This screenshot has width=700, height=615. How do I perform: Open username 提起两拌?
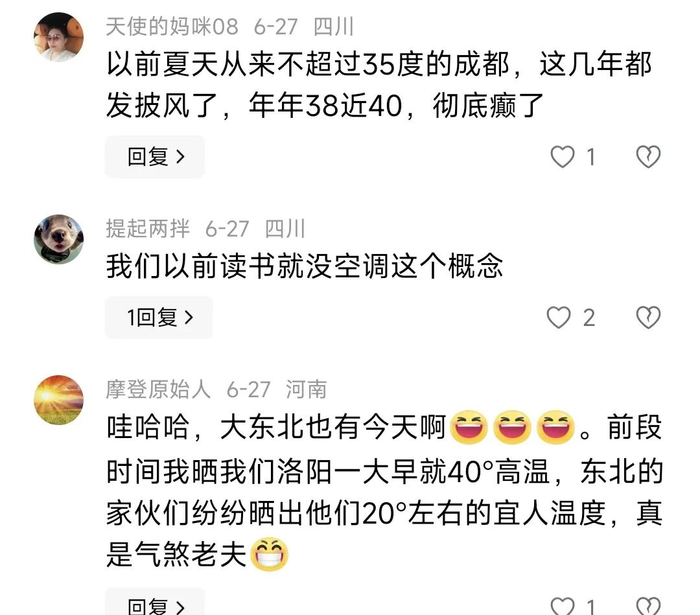148,229
